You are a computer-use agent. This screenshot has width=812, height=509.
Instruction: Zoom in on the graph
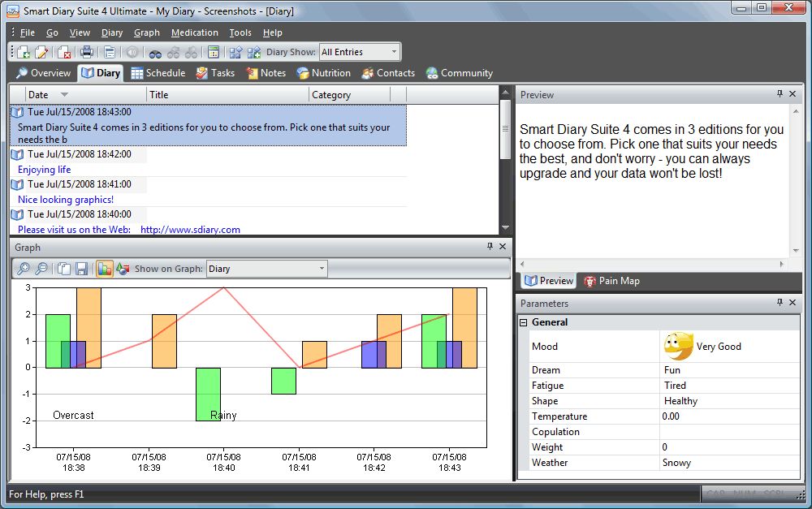pos(24,269)
